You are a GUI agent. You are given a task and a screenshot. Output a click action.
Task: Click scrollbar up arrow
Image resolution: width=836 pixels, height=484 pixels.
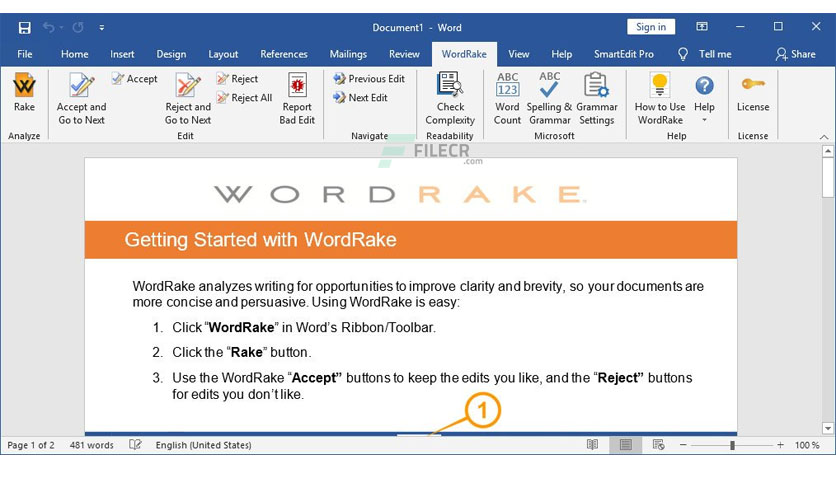pos(827,151)
